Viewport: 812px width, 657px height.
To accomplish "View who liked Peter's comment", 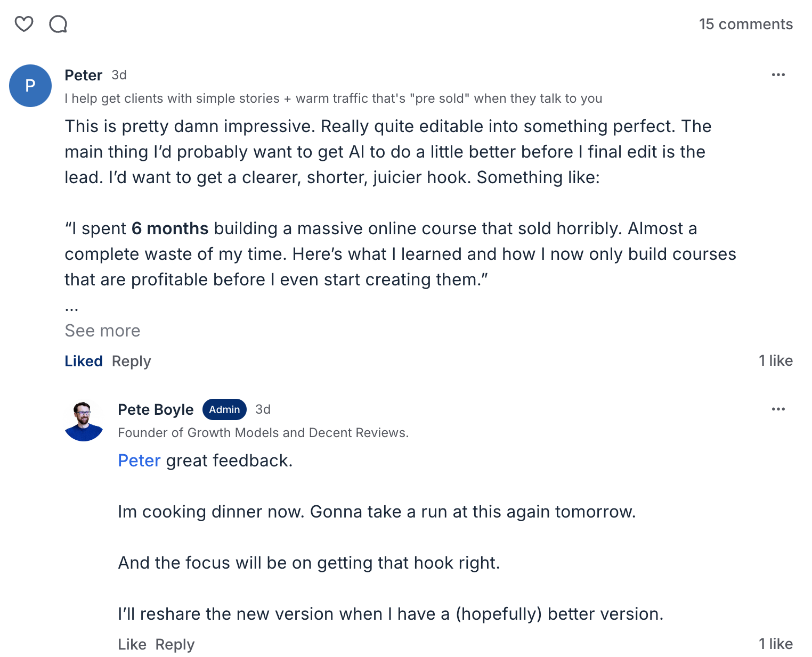I will 775,360.
